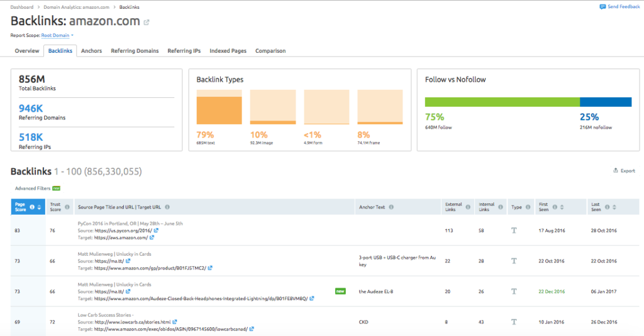Screen dimensions: 644x336
Task: Show info icon for Type column
Action: click(528, 207)
